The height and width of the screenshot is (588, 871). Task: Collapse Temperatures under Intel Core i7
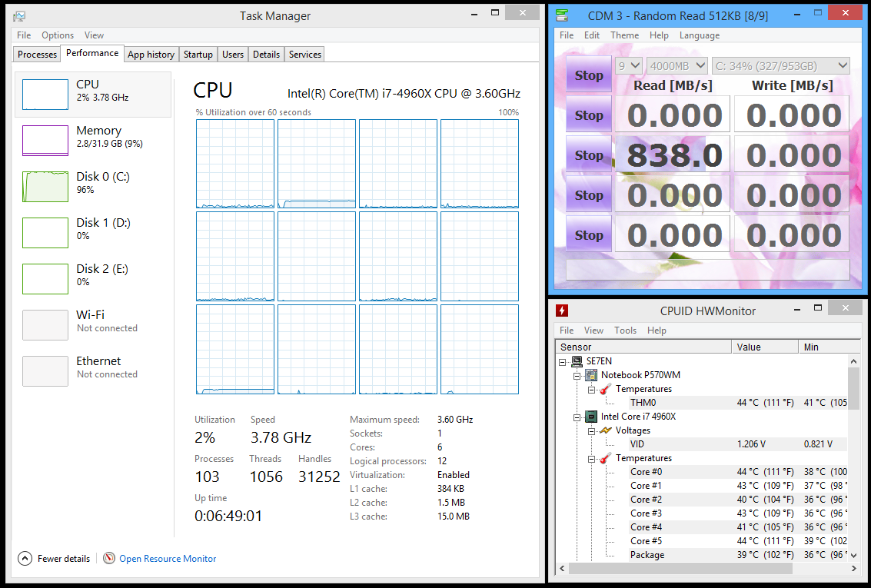(592, 459)
